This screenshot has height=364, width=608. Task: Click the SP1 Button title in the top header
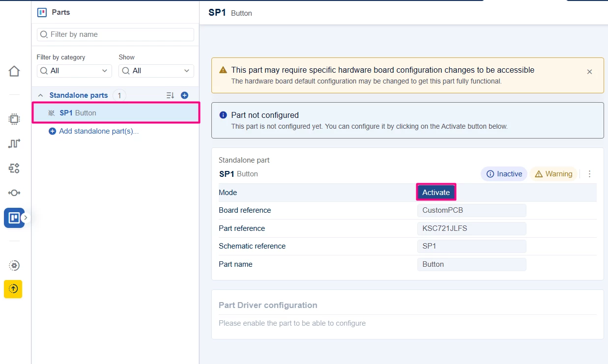[230, 13]
